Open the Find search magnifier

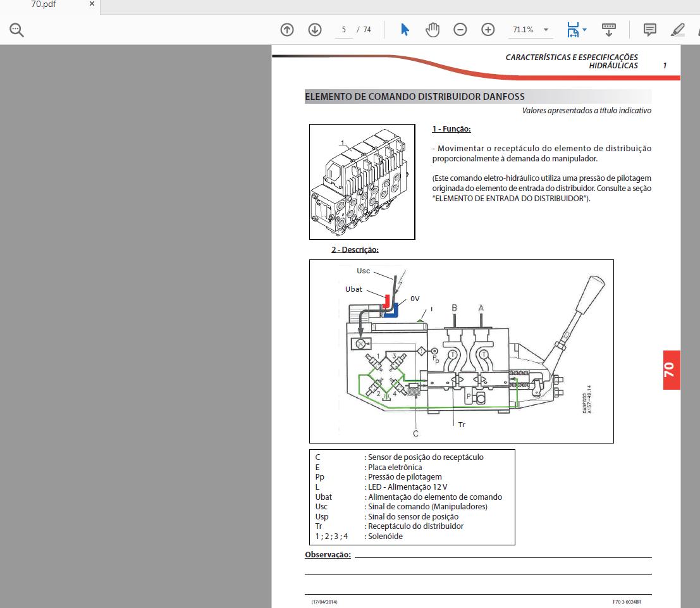[x=15, y=29]
